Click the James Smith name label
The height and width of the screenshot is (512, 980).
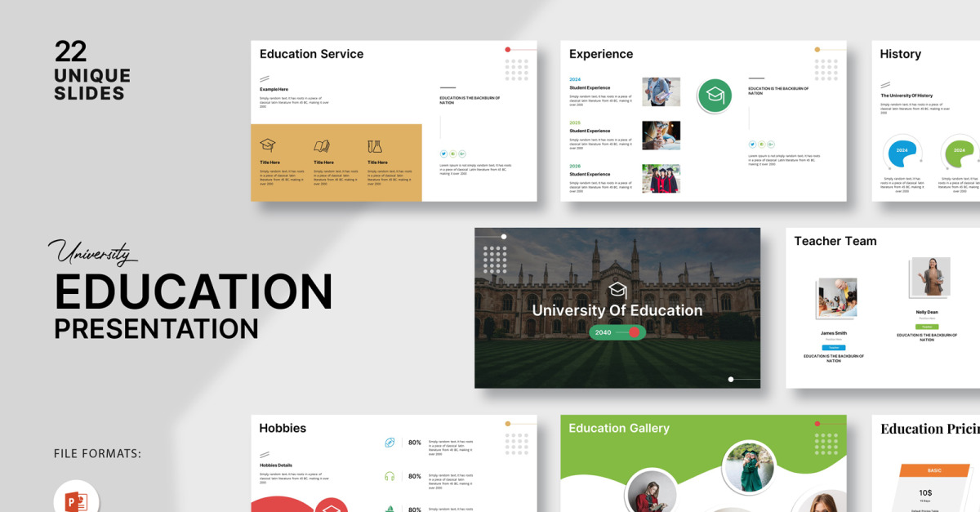[x=834, y=333]
